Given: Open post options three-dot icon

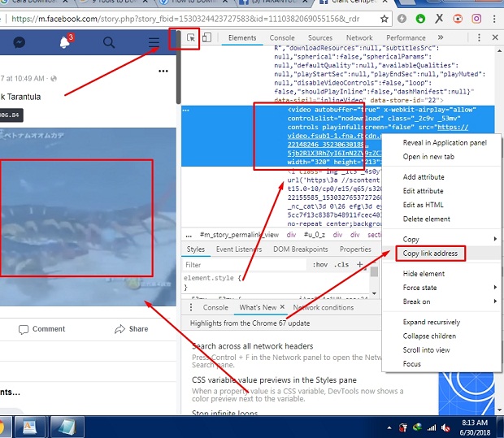Looking at the screenshot, I should 163,71.
